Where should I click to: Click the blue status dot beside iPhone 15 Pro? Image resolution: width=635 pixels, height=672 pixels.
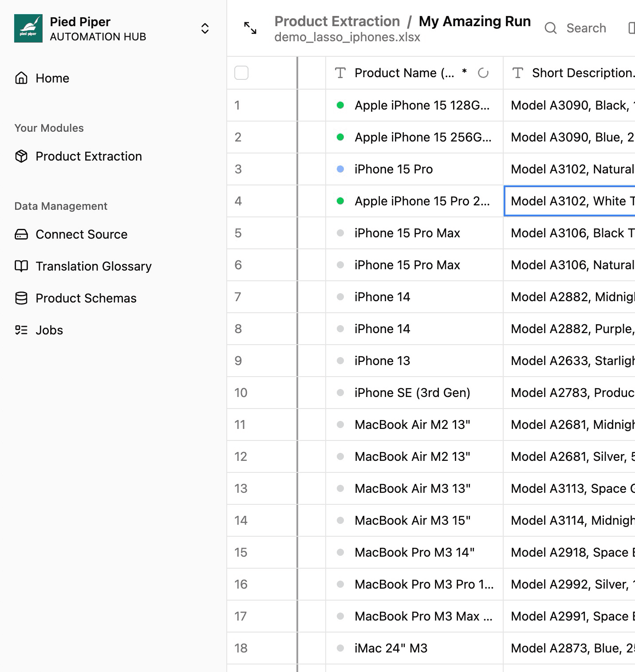[340, 169]
